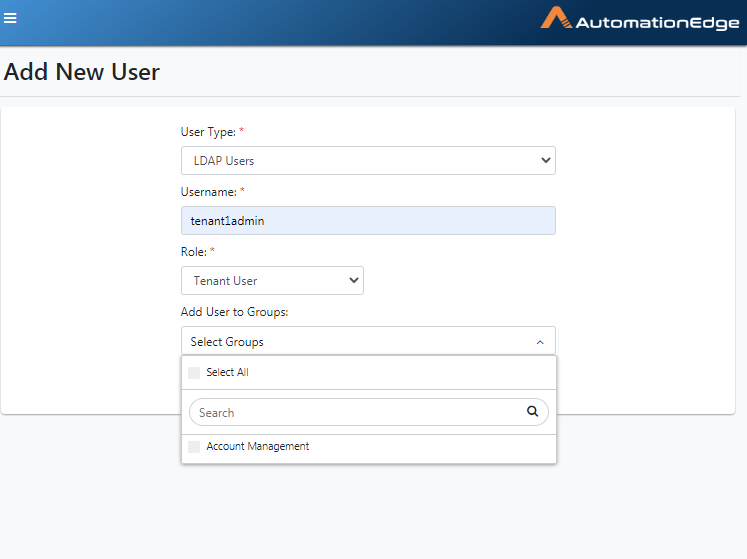Click the chevron arrow on the Tenant User dropdown

[353, 280]
